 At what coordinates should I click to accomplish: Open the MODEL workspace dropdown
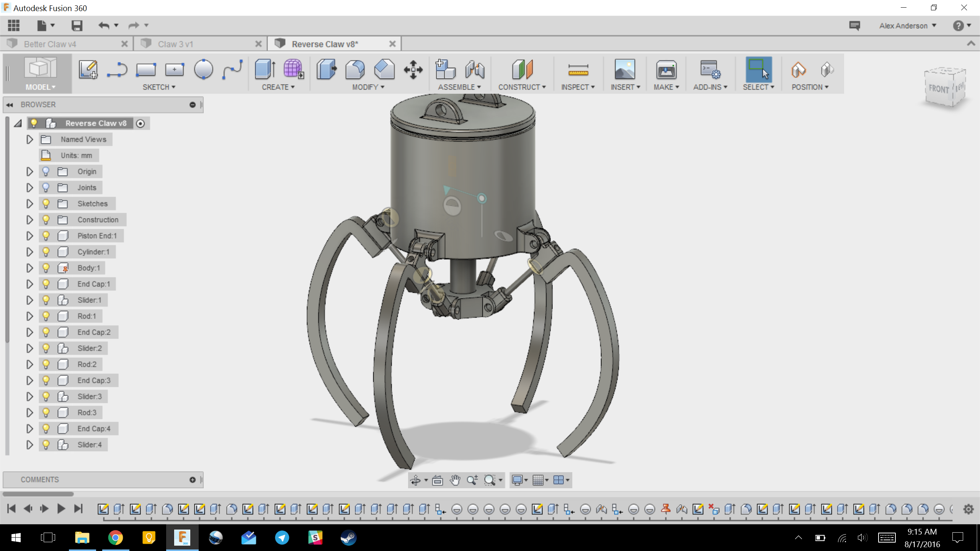[x=41, y=87]
